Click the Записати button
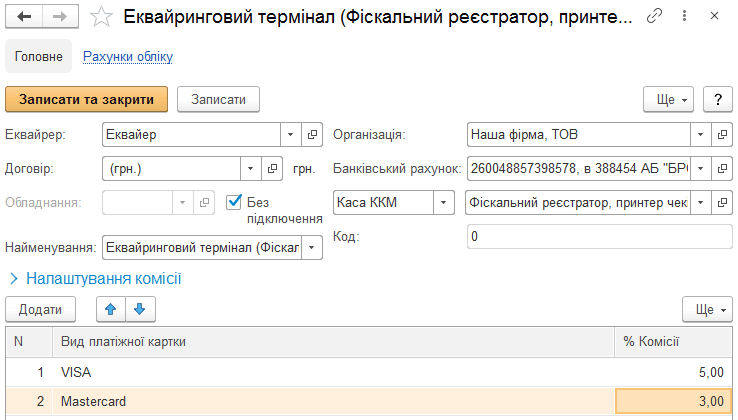 tap(218, 99)
